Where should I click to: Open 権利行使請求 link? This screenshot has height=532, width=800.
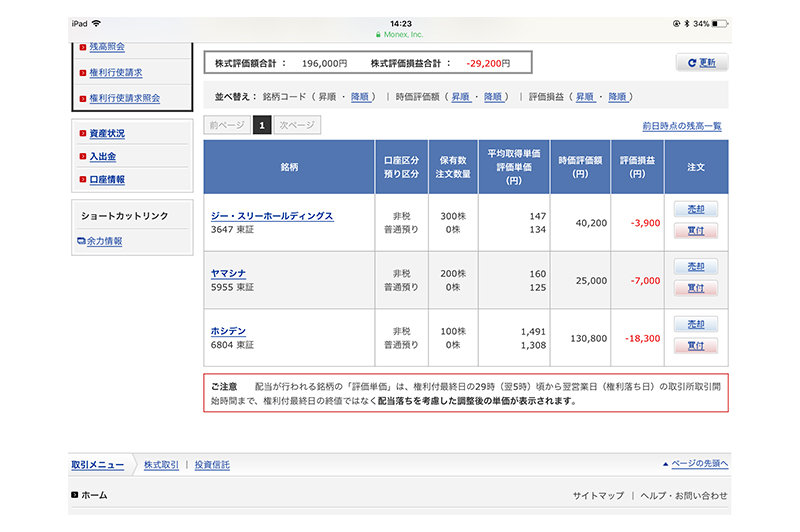[116, 72]
